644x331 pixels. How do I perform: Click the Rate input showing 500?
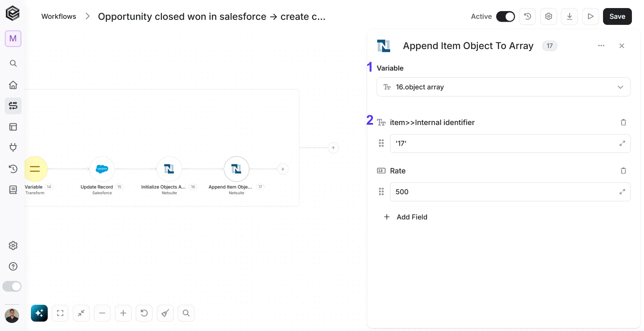point(510,192)
